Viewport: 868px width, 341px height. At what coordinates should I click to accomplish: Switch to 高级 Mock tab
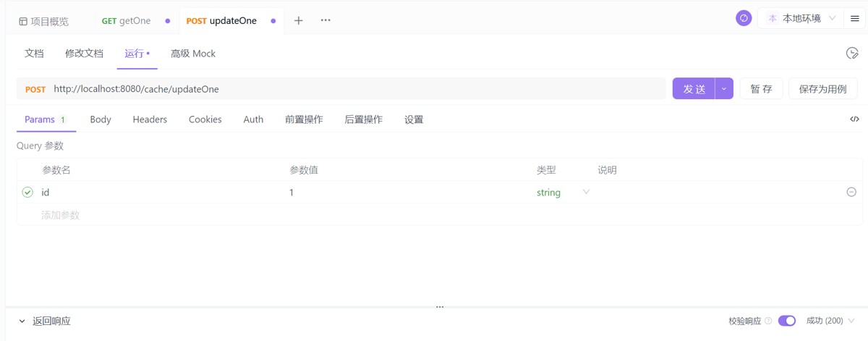coord(193,54)
